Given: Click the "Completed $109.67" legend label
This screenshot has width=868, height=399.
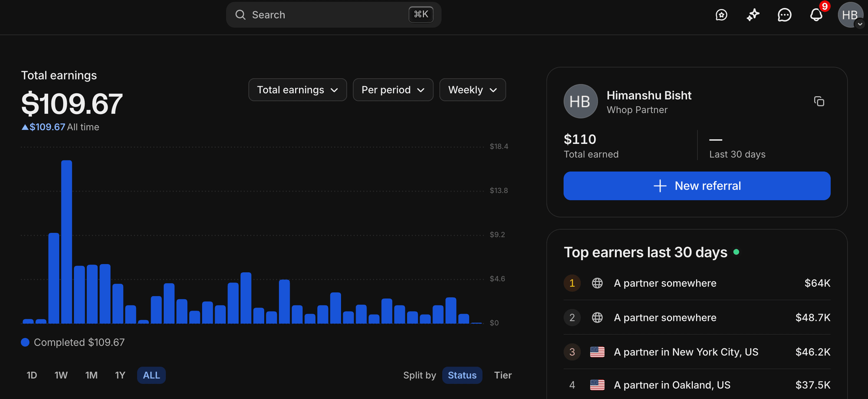Looking at the screenshot, I should tap(79, 342).
